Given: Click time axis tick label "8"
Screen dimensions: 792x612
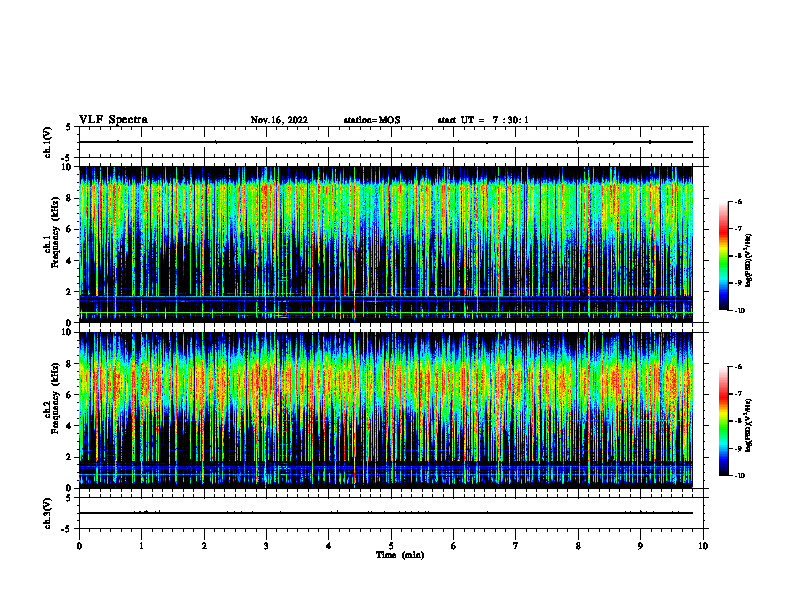Looking at the screenshot, I should (578, 546).
